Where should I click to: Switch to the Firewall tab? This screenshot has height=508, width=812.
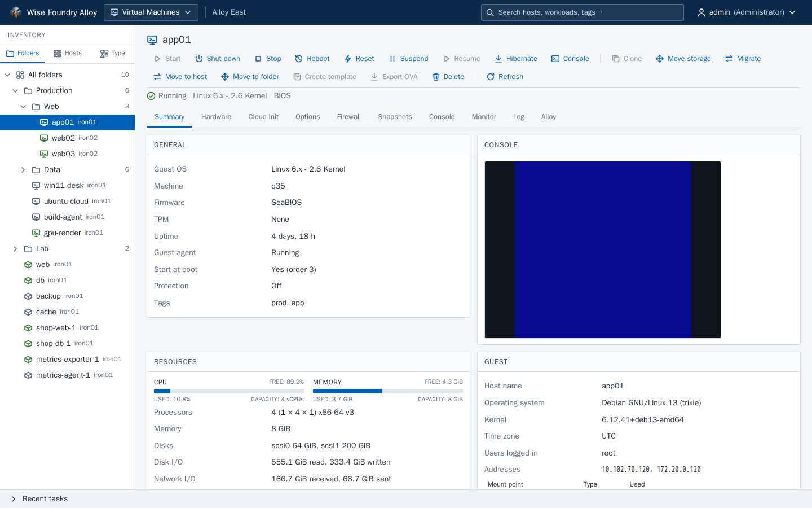tap(349, 117)
